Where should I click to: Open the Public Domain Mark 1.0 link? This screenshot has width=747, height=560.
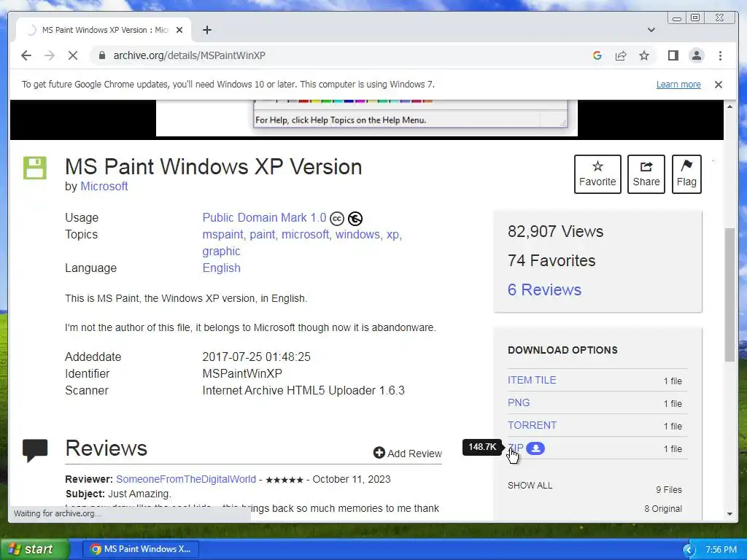coord(264,217)
